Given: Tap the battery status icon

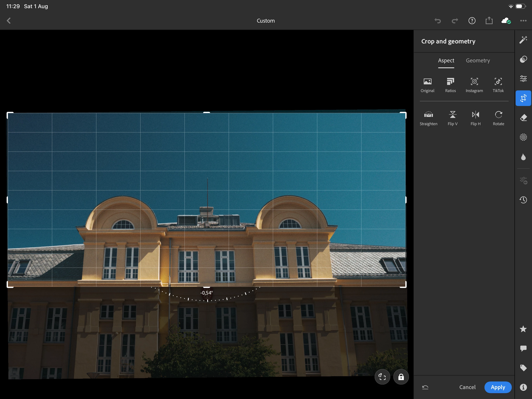Looking at the screenshot, I should pyautogui.click(x=521, y=6).
